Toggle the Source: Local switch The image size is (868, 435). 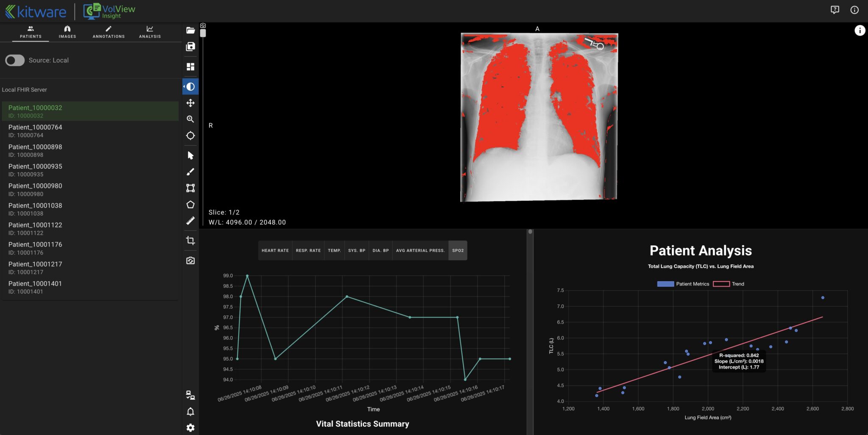(x=15, y=61)
